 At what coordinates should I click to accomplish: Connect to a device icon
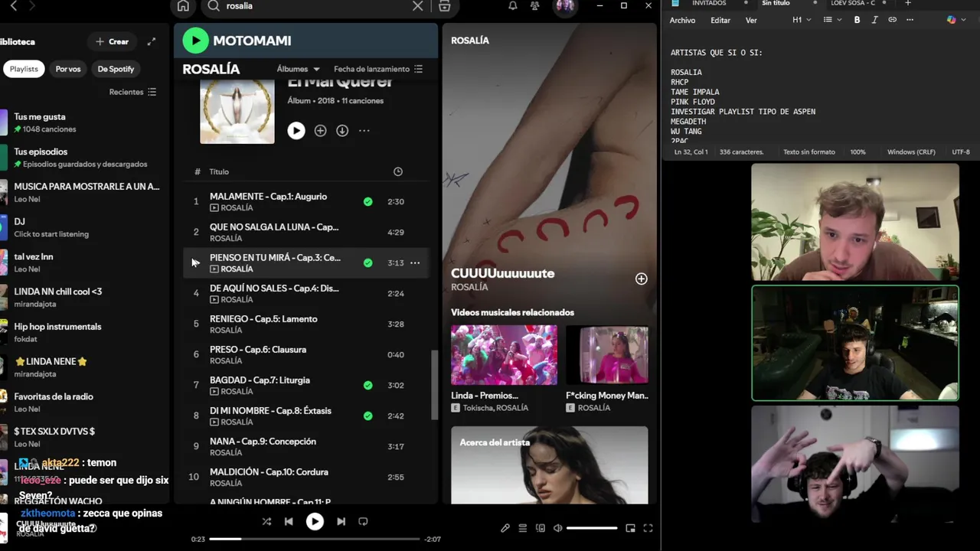pos(541,528)
